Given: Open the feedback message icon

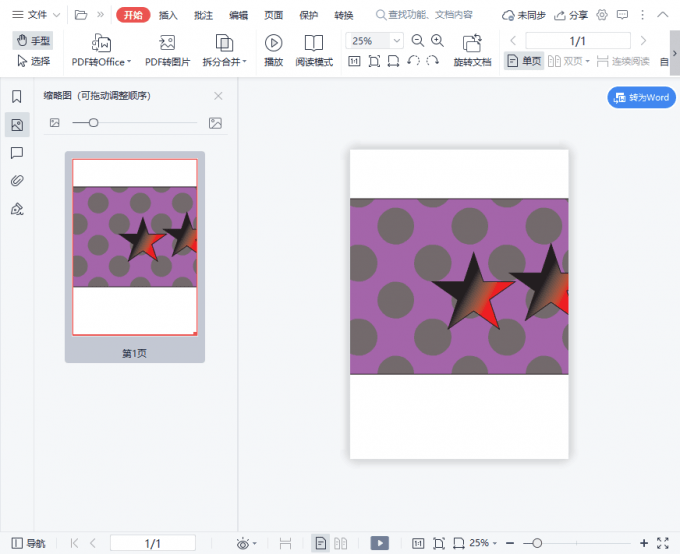Looking at the screenshot, I should coord(622,15).
